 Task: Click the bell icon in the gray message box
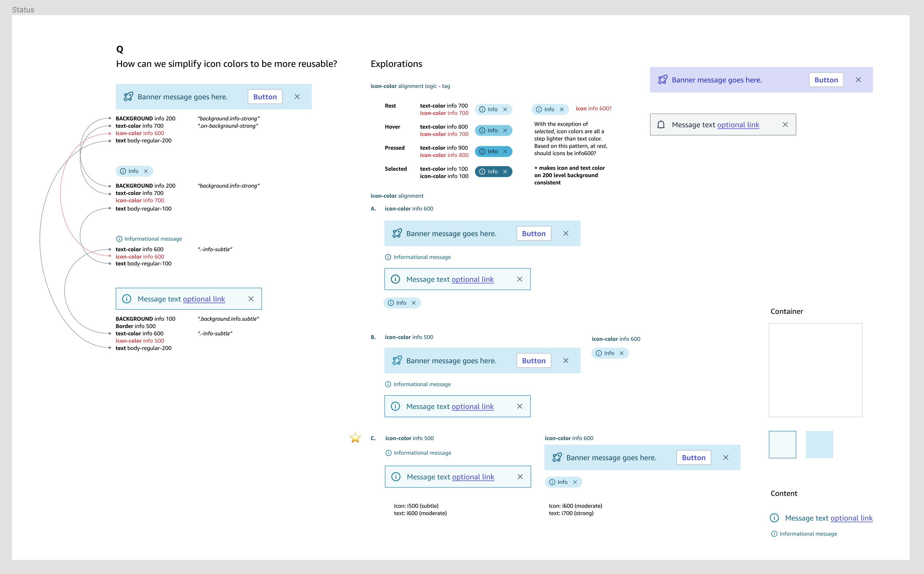[661, 124]
